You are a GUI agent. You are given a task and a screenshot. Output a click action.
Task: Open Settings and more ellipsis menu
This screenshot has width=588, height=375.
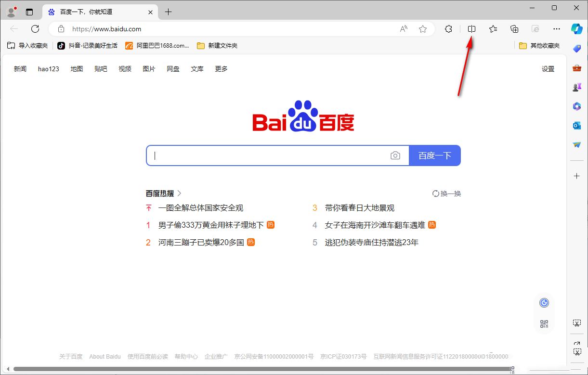point(557,29)
